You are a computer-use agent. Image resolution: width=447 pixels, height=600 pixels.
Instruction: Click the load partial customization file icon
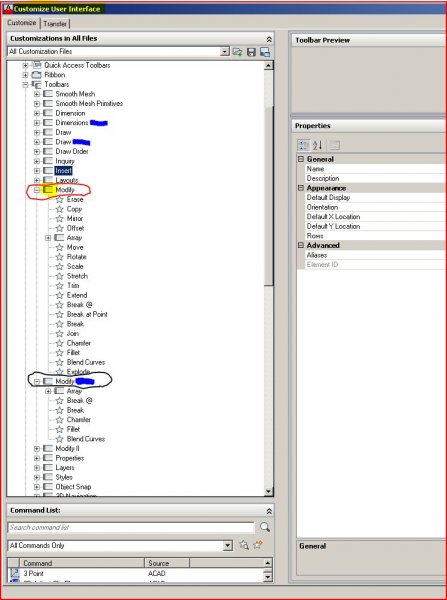237,52
